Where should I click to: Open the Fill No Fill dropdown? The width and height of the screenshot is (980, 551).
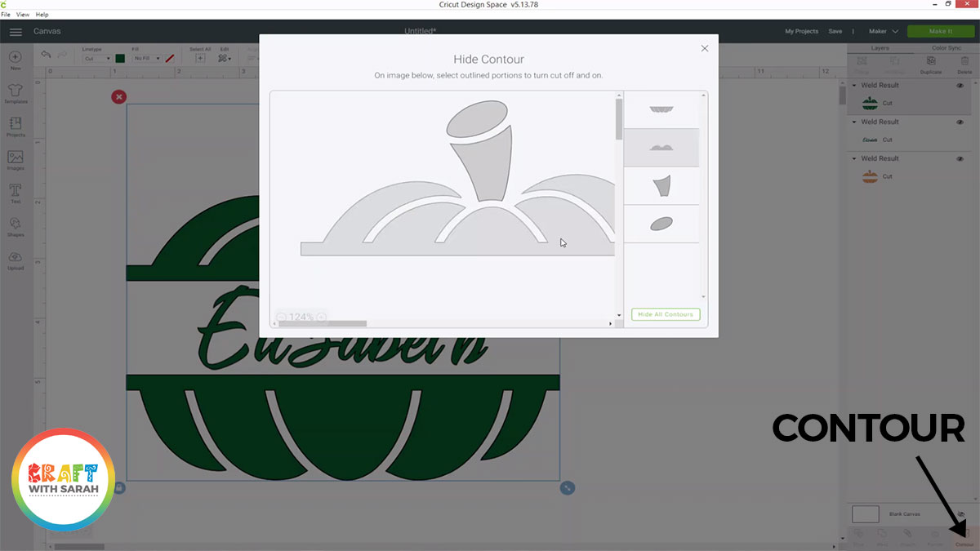point(147,59)
